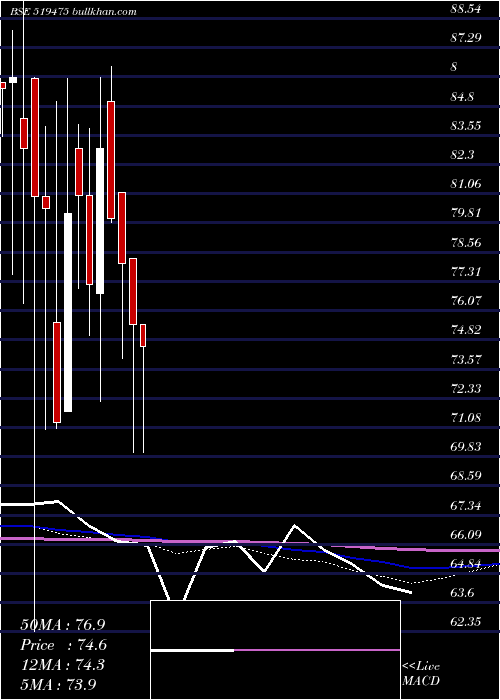Click the 76.07 price level label
The image size is (500, 700).
[466, 300]
